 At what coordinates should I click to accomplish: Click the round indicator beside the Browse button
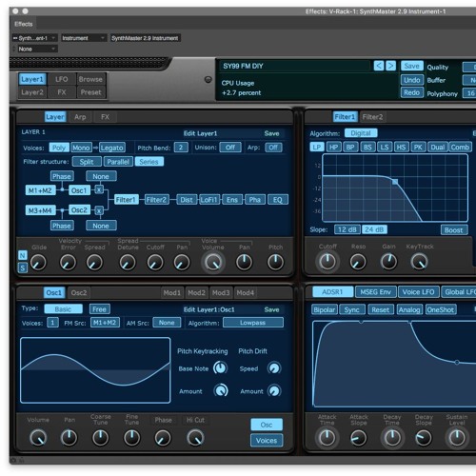point(208,79)
